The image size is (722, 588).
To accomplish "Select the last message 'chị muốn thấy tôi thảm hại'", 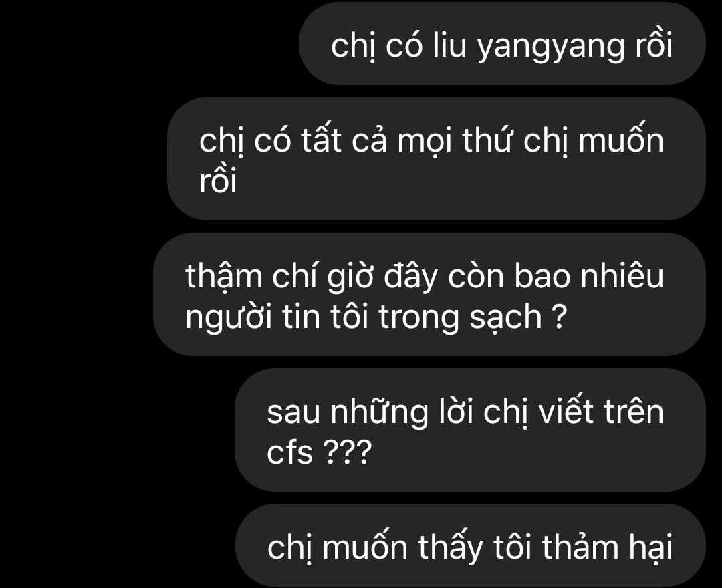I will click(x=470, y=545).
